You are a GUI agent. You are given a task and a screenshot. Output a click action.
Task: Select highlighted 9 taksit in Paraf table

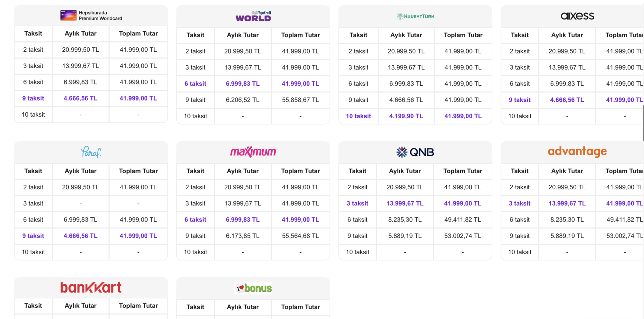pos(33,236)
